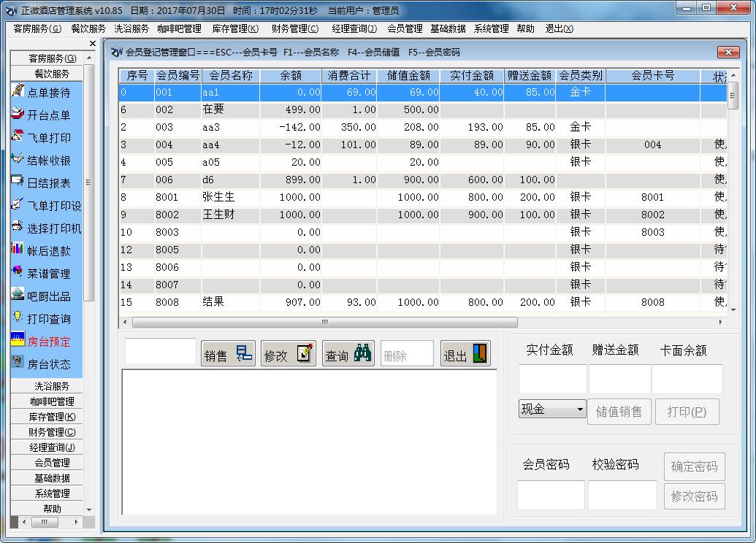756x543 pixels.
Task: Open the 退出(X) menu in menu bar
Action: (560, 29)
